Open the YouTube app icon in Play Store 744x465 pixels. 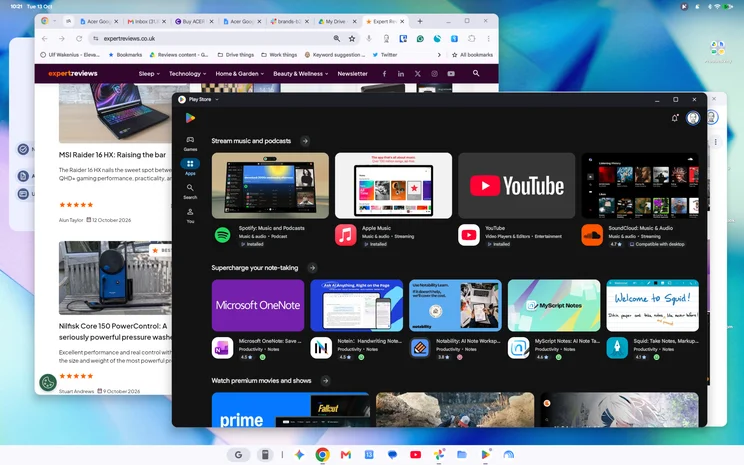pyautogui.click(x=469, y=235)
